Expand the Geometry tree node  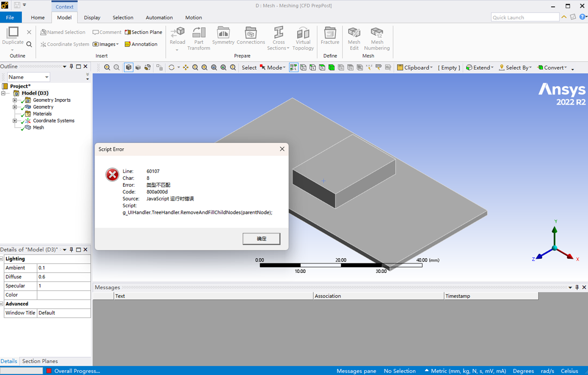coord(15,107)
